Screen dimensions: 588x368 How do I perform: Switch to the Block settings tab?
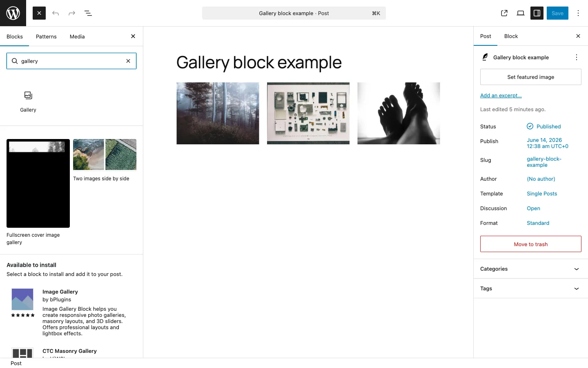tap(511, 36)
